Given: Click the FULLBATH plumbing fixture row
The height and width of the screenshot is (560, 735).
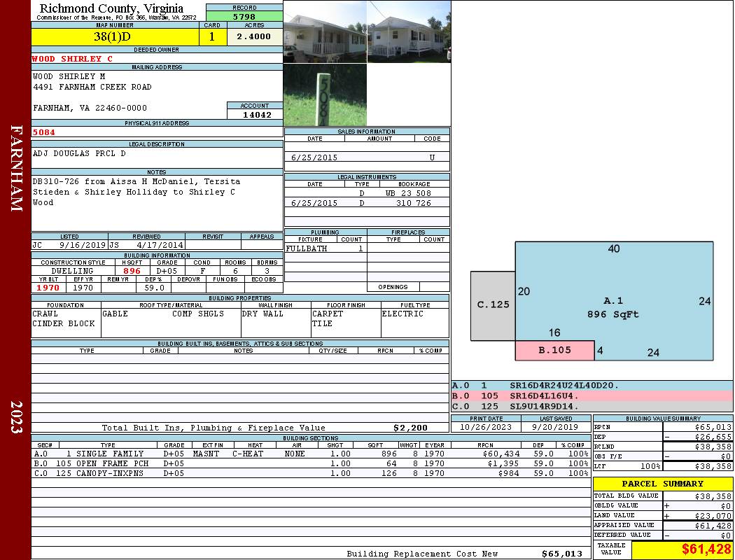Looking at the screenshot, I should [325, 248].
